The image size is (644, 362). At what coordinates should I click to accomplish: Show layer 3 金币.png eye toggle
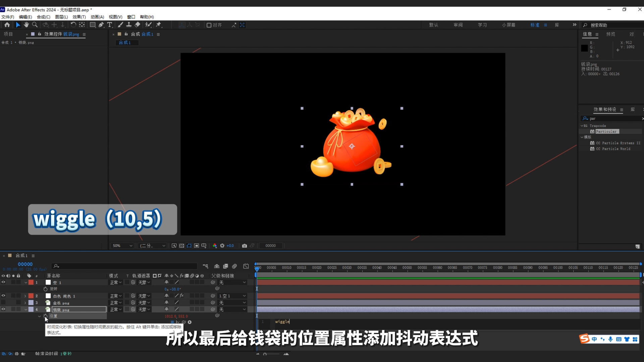[x=3, y=303]
